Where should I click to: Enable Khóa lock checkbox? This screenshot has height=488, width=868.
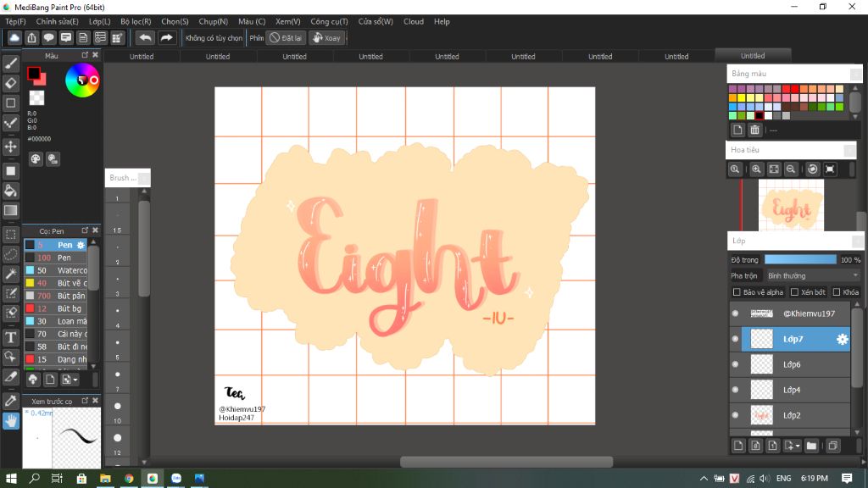pyautogui.click(x=837, y=292)
